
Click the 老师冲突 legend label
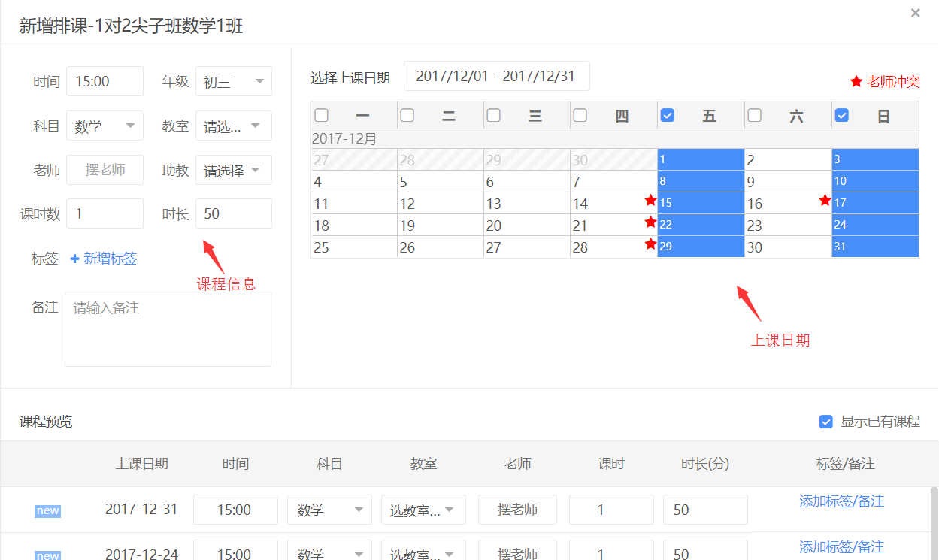click(x=893, y=81)
